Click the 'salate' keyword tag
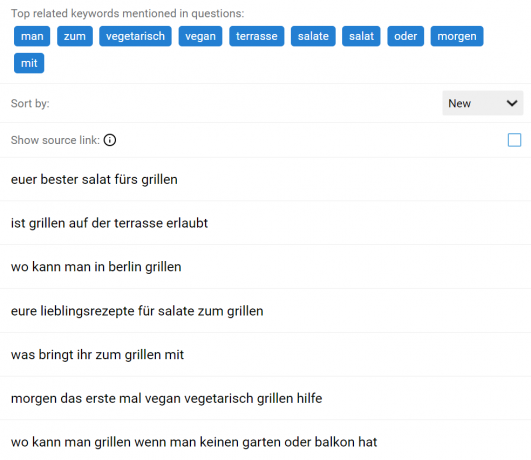531x460 pixels. tap(313, 36)
